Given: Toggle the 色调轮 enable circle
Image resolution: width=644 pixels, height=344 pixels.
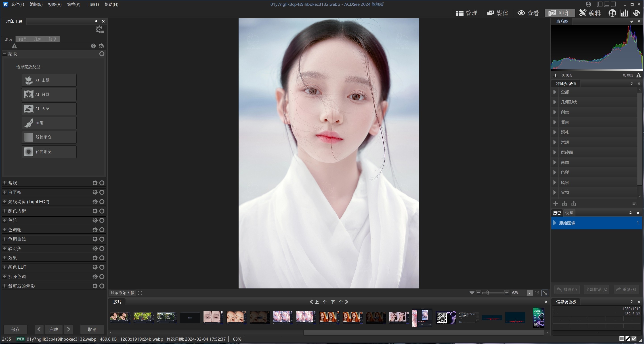Looking at the screenshot, I should [102, 230].
